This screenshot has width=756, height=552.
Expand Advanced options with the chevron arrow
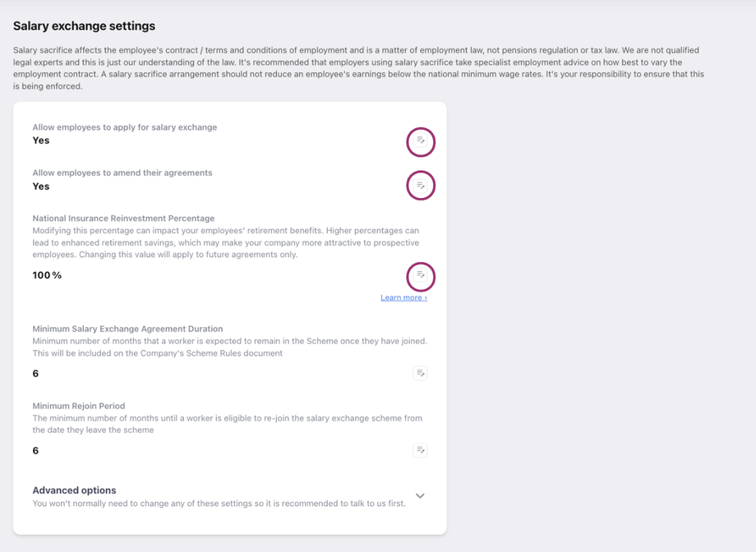420,496
